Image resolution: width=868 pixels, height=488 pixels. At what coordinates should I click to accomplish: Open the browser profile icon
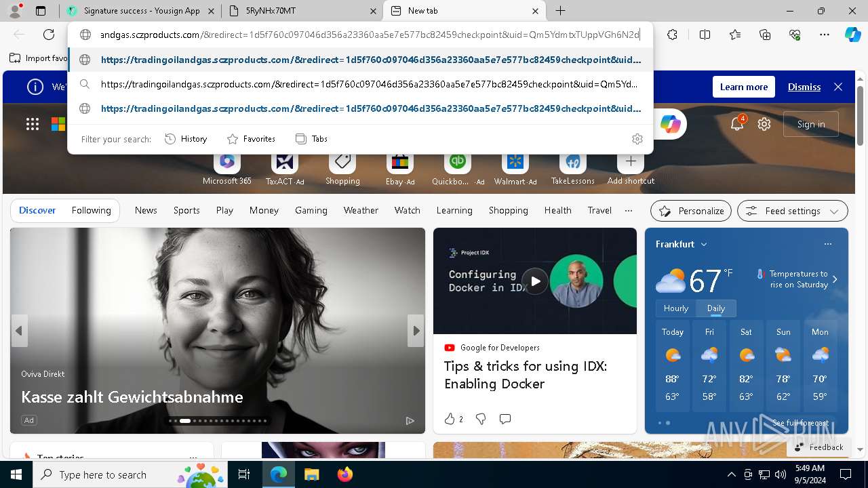(15, 11)
